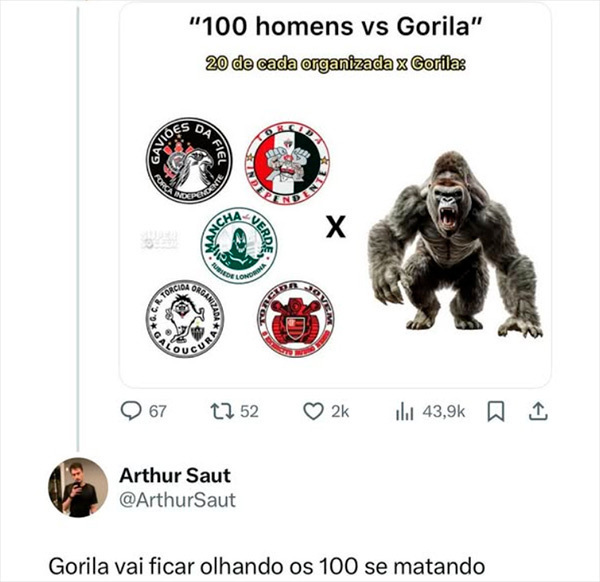This screenshot has width=600, height=582.
Task: Click the 43,9k views count
Action: point(443,412)
